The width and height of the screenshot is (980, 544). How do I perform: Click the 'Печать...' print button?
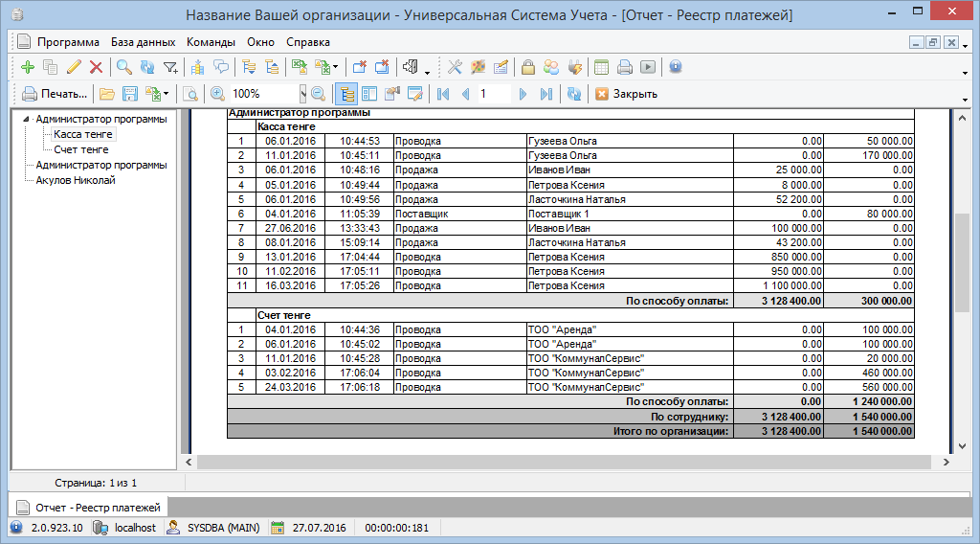pyautogui.click(x=55, y=94)
